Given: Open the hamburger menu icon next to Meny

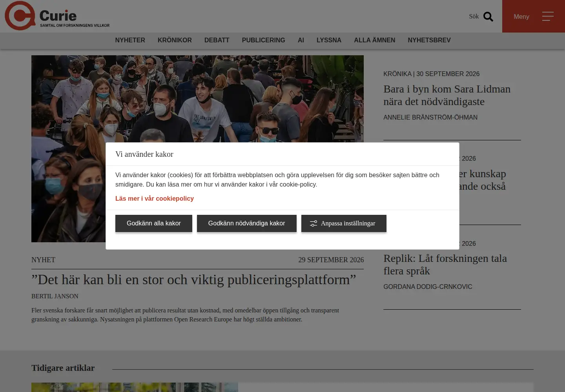Looking at the screenshot, I should [x=548, y=16].
